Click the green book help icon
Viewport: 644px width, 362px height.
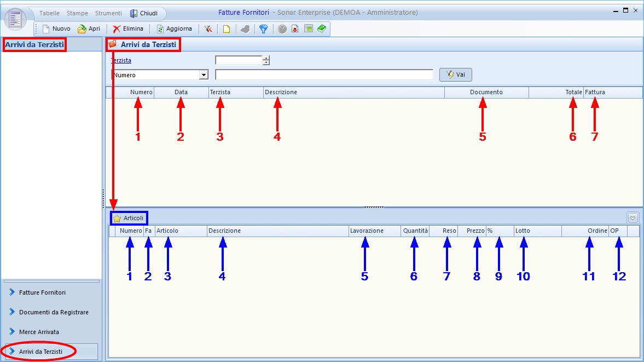[322, 29]
